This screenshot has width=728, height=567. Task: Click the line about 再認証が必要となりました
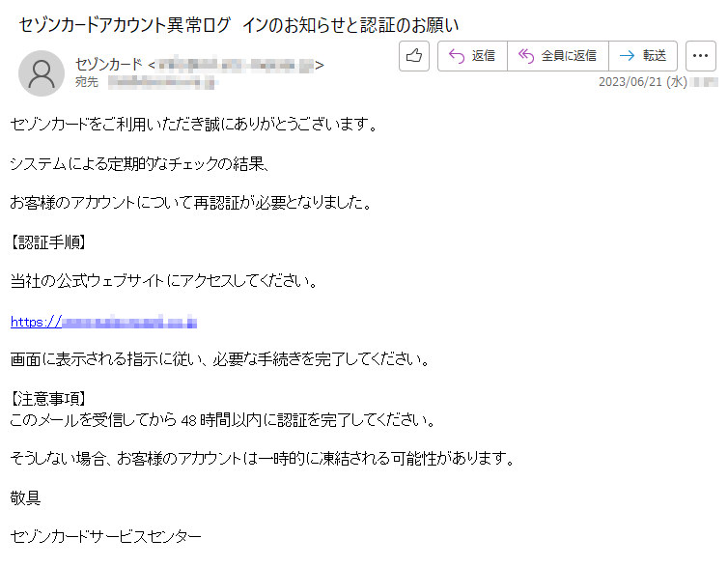[x=191, y=203]
